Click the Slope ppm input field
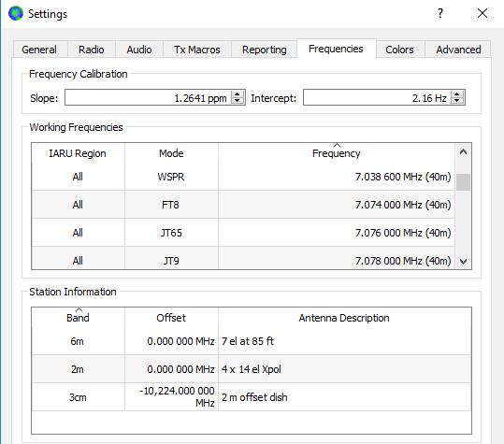The width and height of the screenshot is (504, 444). coord(149,97)
